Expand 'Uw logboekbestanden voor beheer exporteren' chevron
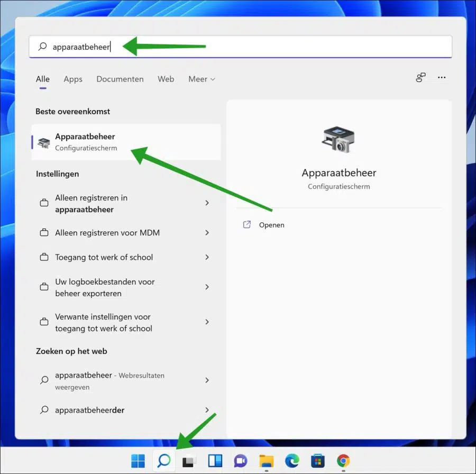 point(207,287)
